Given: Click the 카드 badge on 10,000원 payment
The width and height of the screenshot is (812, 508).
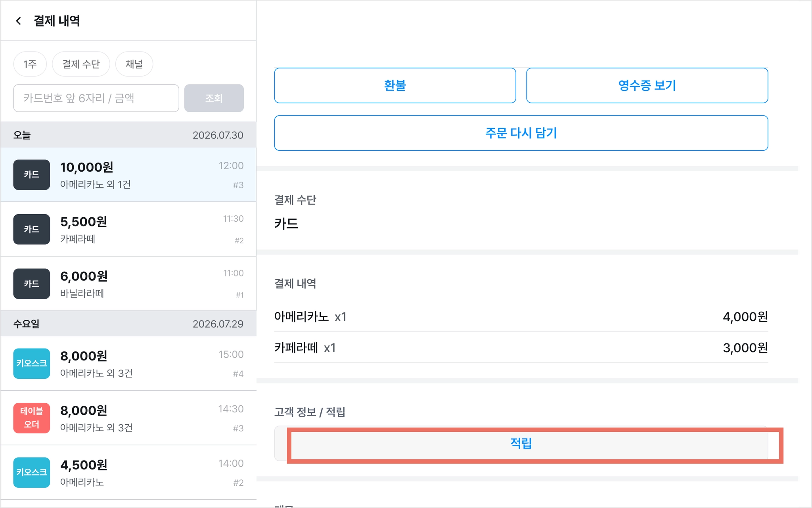Looking at the screenshot, I should 32,175.
